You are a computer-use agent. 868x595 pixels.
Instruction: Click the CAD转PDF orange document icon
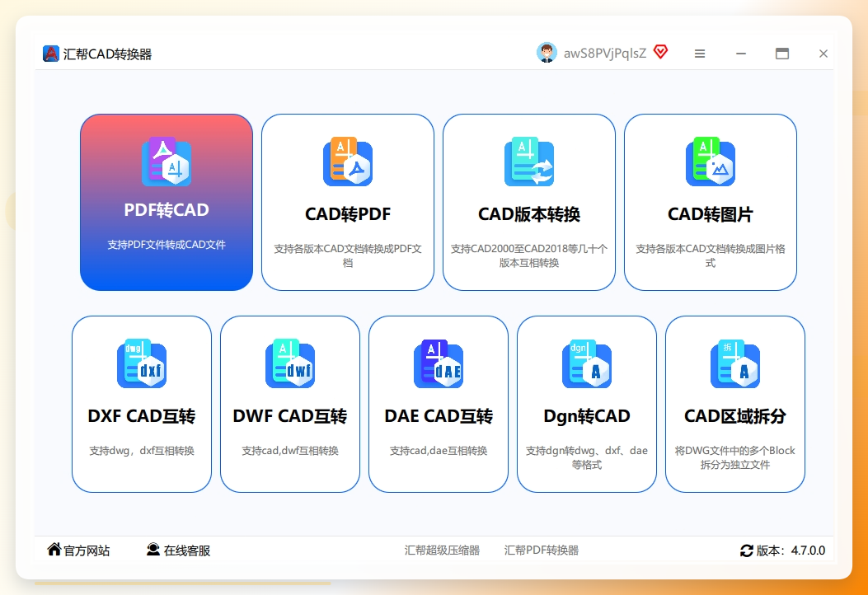[x=348, y=162]
